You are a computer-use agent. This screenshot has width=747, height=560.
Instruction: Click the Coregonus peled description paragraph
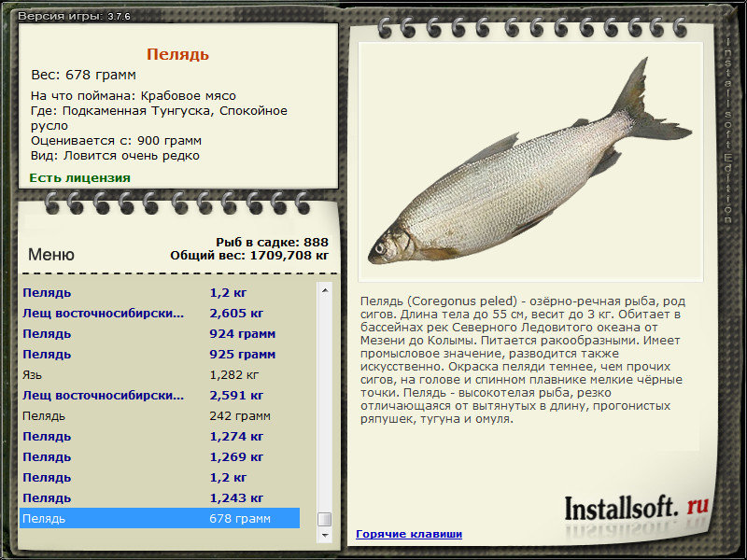[523, 360]
